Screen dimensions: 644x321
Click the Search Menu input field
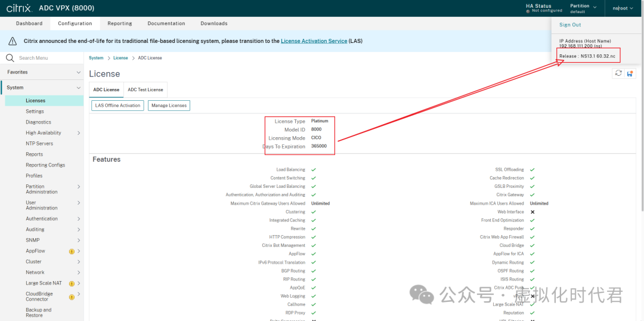click(x=48, y=58)
